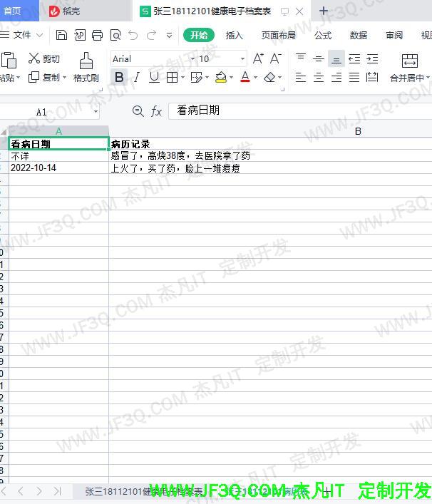The width and height of the screenshot is (432, 504).
Task: Click next sheet arrow in navigation
Action: (x=39, y=491)
